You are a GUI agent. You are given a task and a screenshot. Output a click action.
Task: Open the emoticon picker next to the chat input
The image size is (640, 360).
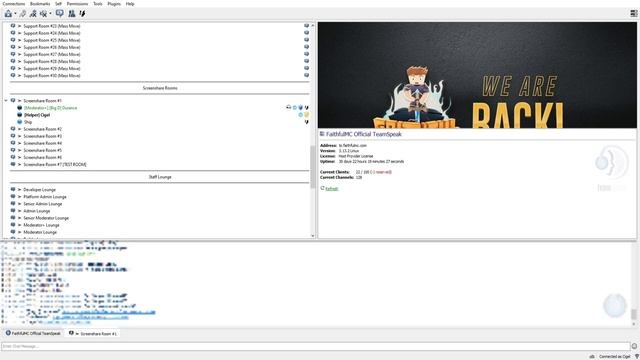[634, 346]
